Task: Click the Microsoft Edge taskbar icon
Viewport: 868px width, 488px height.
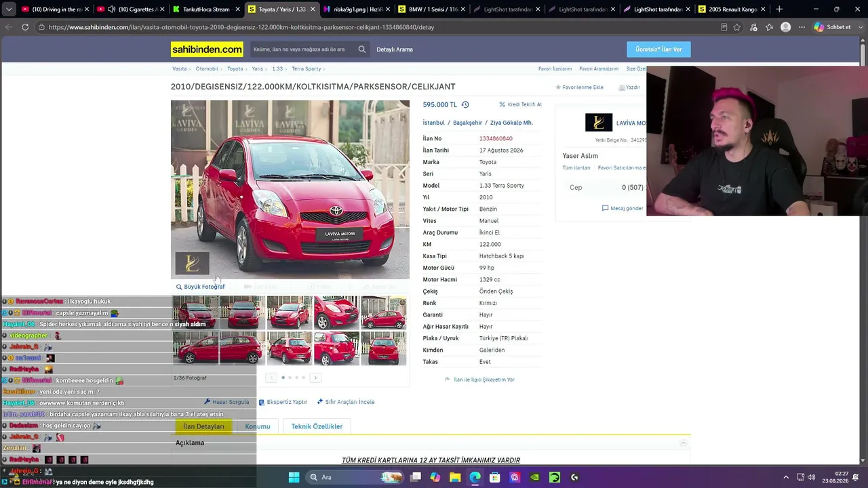Action: (475, 477)
